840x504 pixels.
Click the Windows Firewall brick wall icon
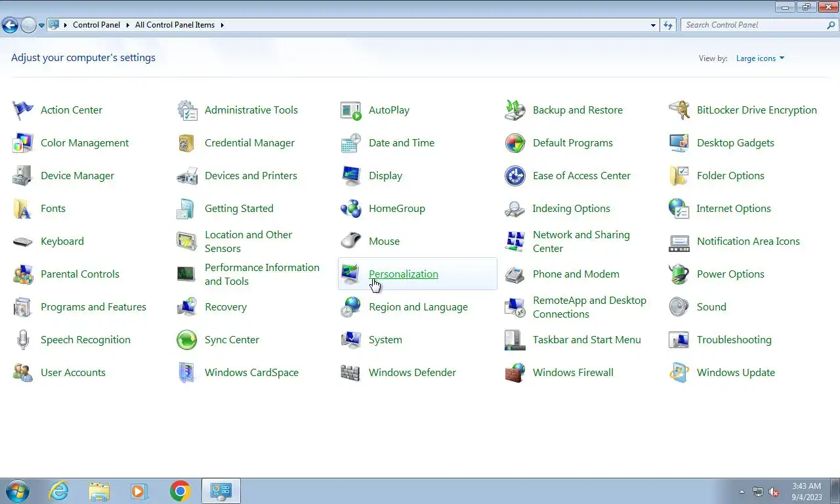[x=515, y=373]
